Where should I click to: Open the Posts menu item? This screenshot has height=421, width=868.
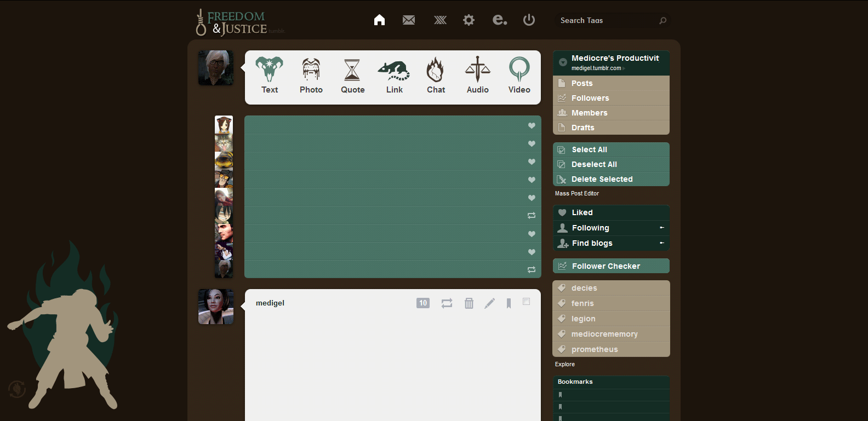pyautogui.click(x=611, y=83)
